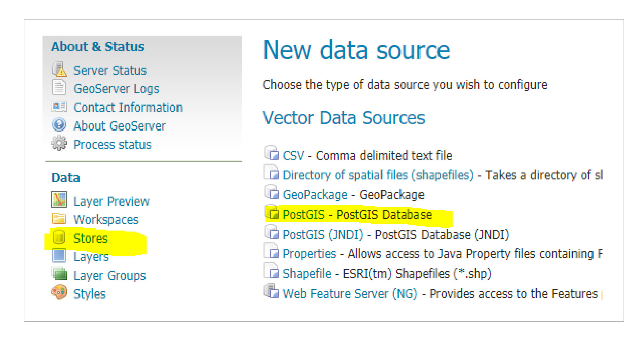Pick Directory of spatial files (shapefiles)
Screen dimensions: 644x345
tap(378, 175)
